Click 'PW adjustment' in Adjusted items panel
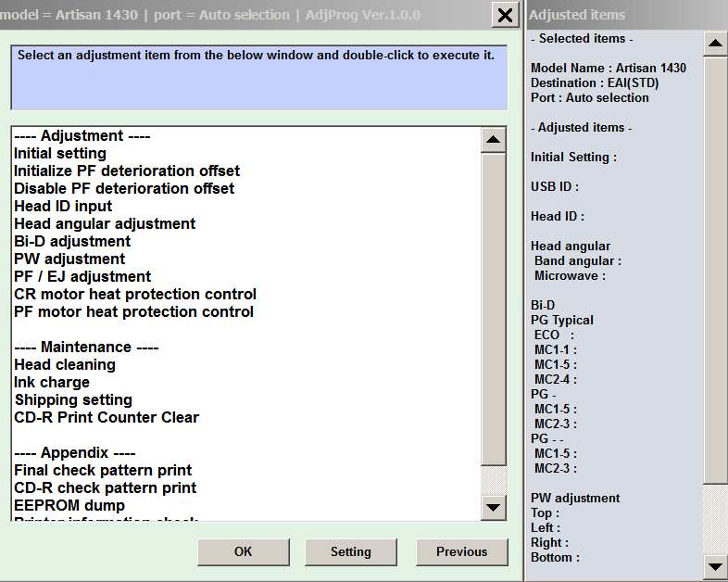Viewport: 728px width, 582px height. 575,498
